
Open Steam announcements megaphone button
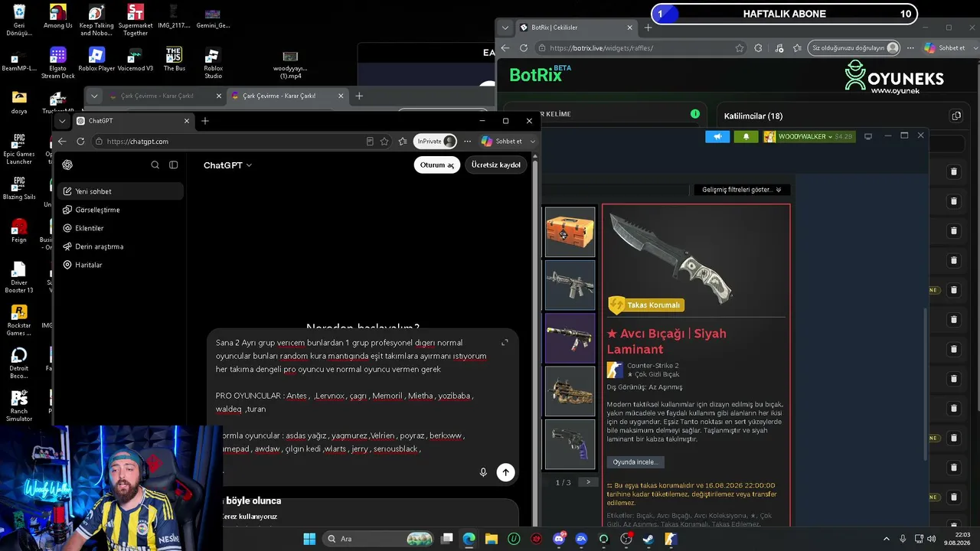(x=717, y=136)
